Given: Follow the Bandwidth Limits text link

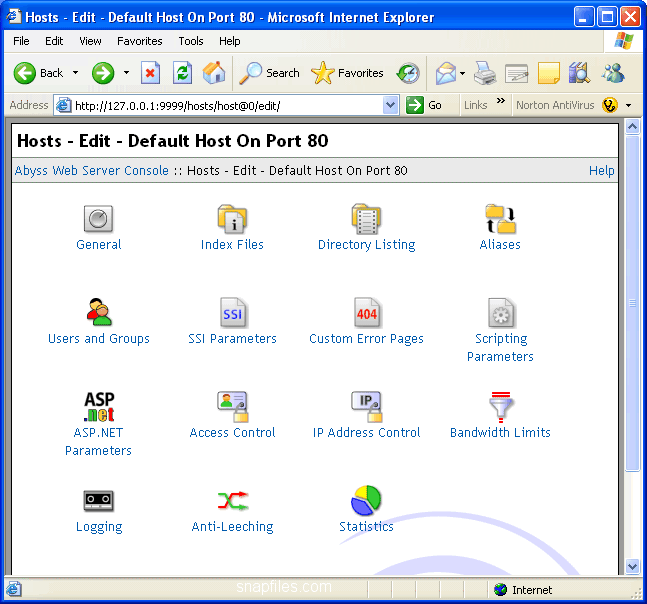Looking at the screenshot, I should pyautogui.click(x=500, y=432).
